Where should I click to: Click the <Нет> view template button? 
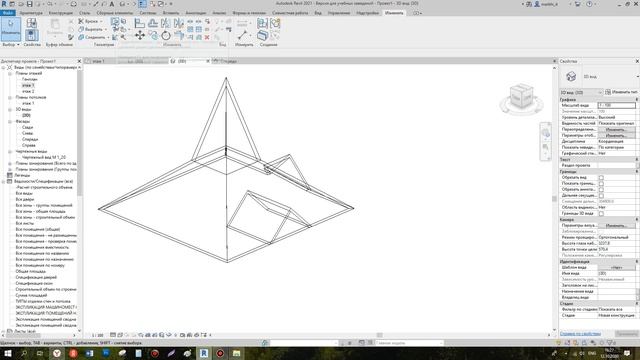tap(616, 268)
